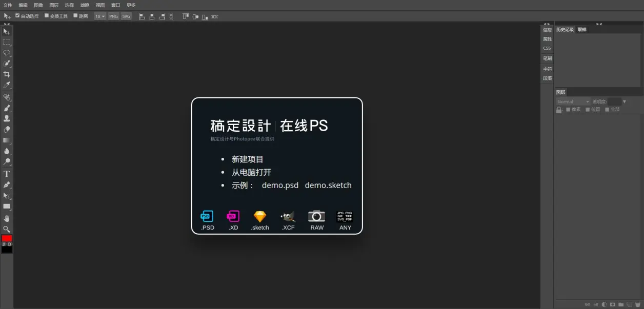The width and height of the screenshot is (644, 309).
Task: Select the Zoom magnifier tool
Action: tap(7, 229)
